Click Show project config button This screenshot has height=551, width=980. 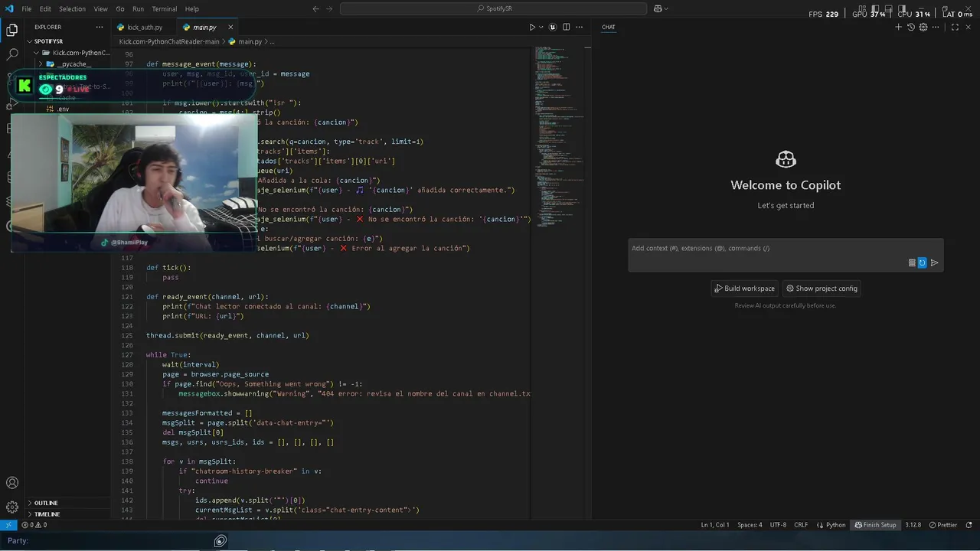click(822, 289)
